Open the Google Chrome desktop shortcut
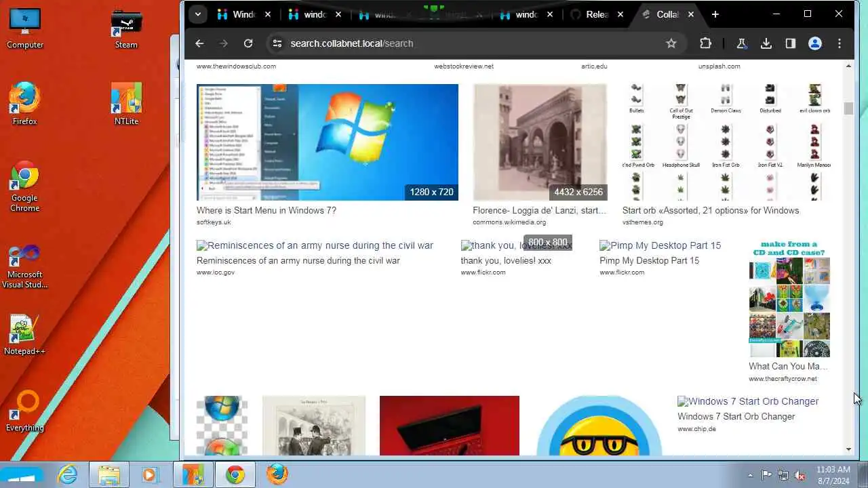The image size is (868, 488). click(25, 186)
